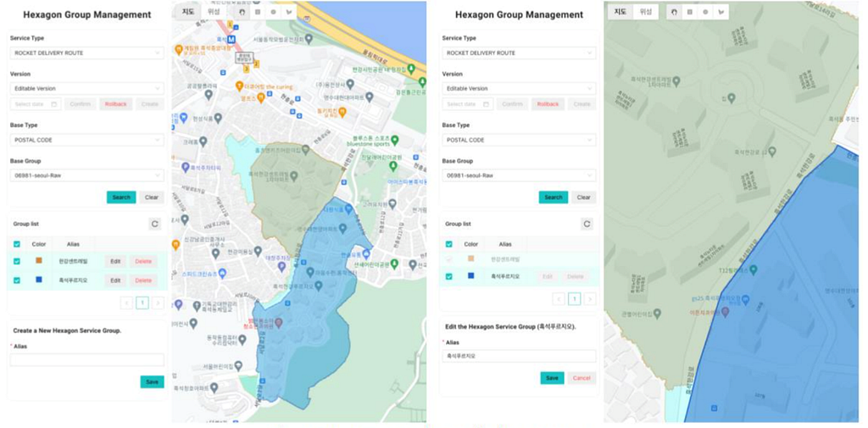Image resolution: width=868 pixels, height=428 pixels.
Task: Refresh Group list in Create Group screen
Action: 155,224
